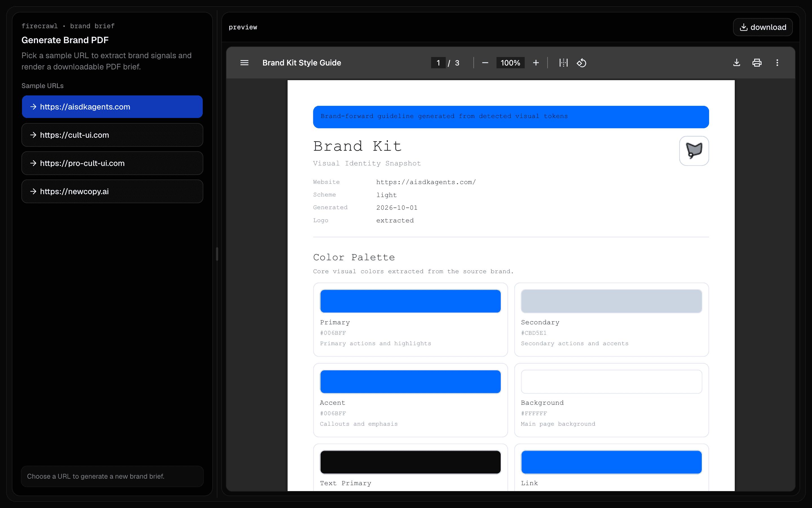The width and height of the screenshot is (812, 508).
Task: Click the Primary #006BFF color swatch
Action: click(410, 301)
